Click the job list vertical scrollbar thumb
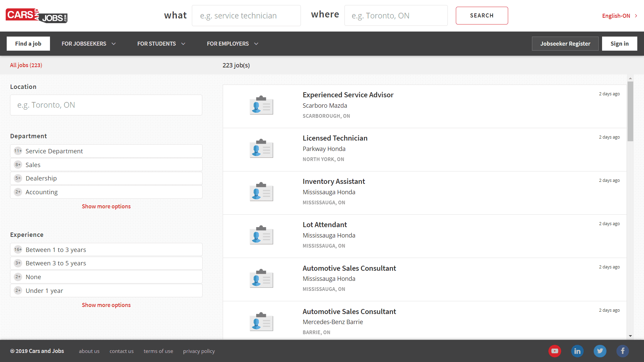The width and height of the screenshot is (644, 362). [630, 111]
